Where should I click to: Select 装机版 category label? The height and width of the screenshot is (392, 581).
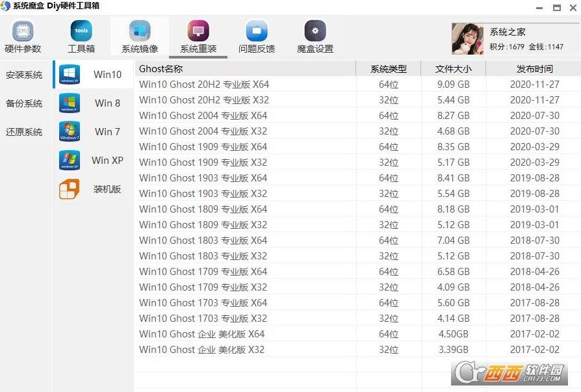[x=107, y=189]
